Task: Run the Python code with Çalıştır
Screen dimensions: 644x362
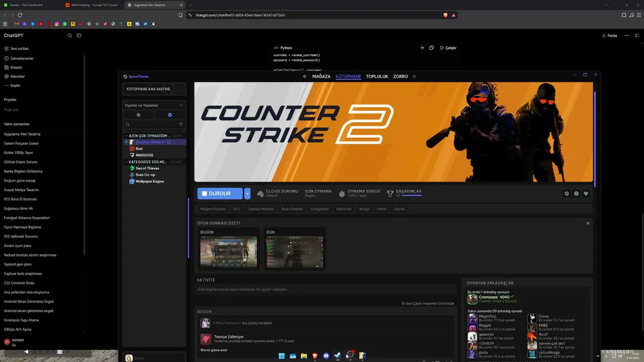Action: pos(448,48)
